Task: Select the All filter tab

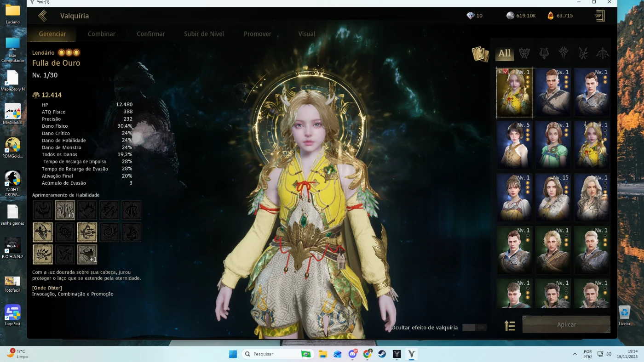Action: pos(505,53)
